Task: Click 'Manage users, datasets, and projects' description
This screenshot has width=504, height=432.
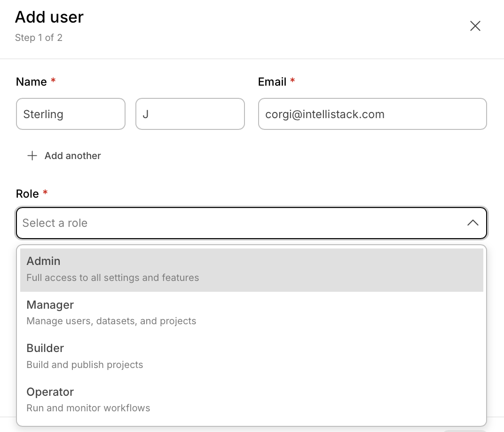Action: (111, 321)
